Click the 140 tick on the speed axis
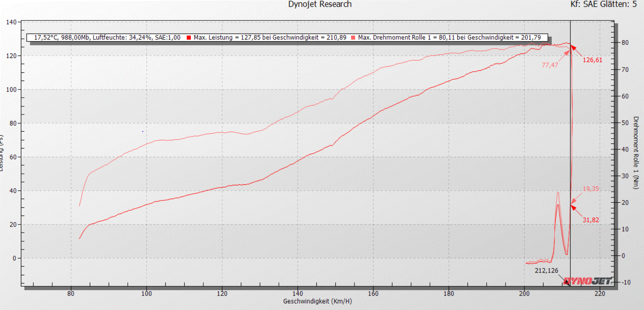Image resolution: width=644 pixels, height=310 pixels. 298,293
